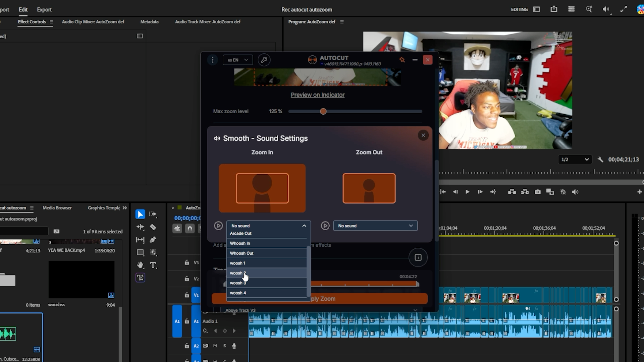
Task: Pick the Razor tool
Action: tap(153, 227)
